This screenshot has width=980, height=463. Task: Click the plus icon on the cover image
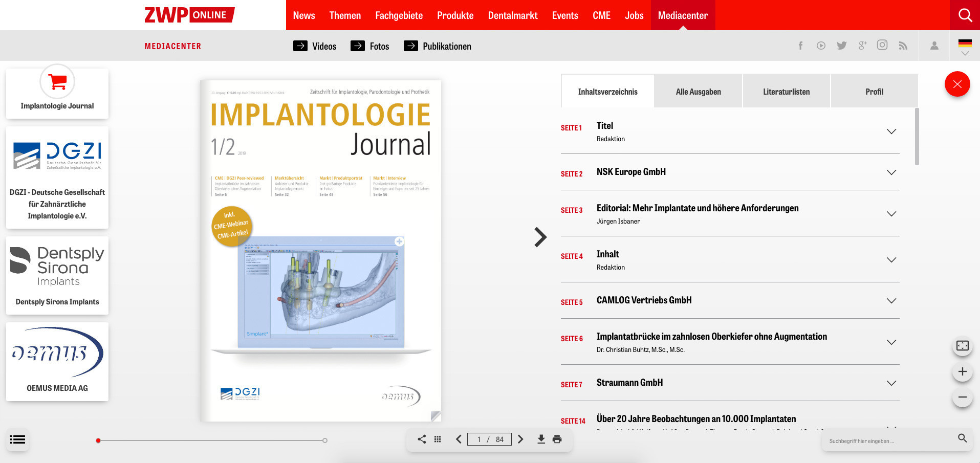pos(399,241)
